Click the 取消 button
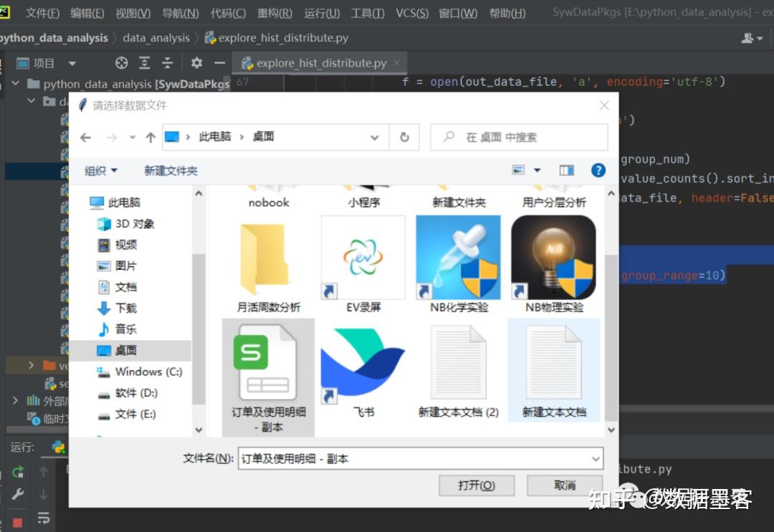Screen dimensions: 774x532 (x=565, y=485)
